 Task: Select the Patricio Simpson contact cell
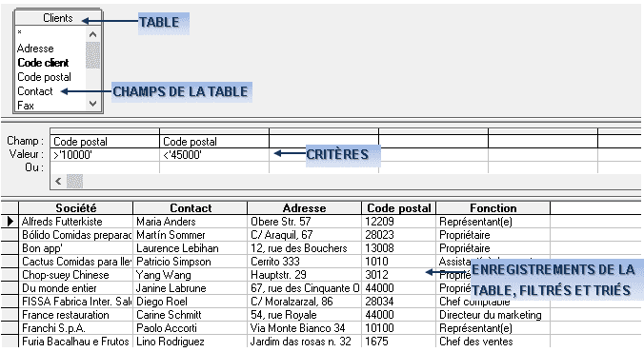tap(191, 262)
